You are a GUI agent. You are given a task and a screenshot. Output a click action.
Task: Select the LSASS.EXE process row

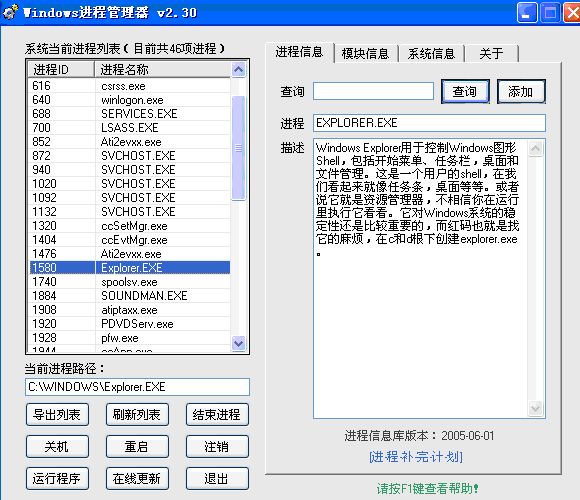click(129, 128)
